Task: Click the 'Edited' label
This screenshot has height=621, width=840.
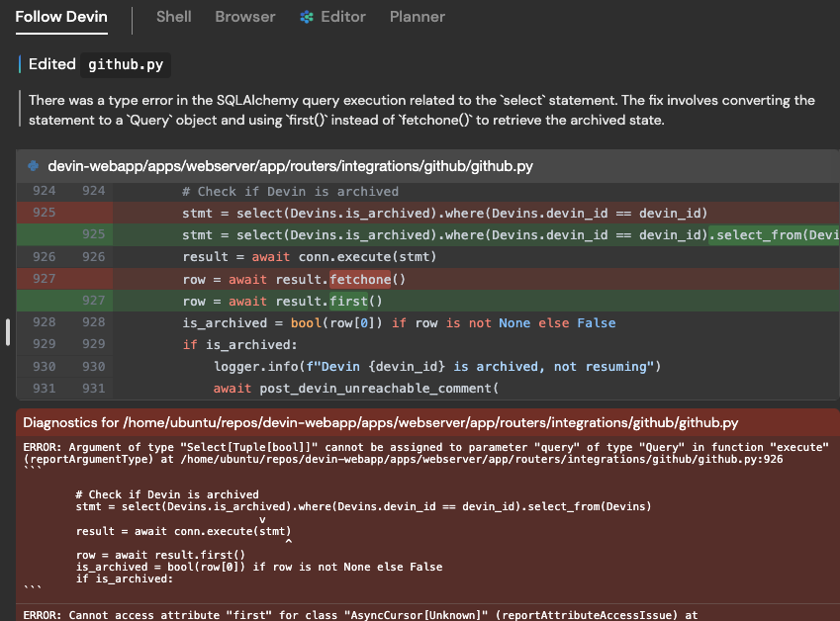Action: point(52,64)
